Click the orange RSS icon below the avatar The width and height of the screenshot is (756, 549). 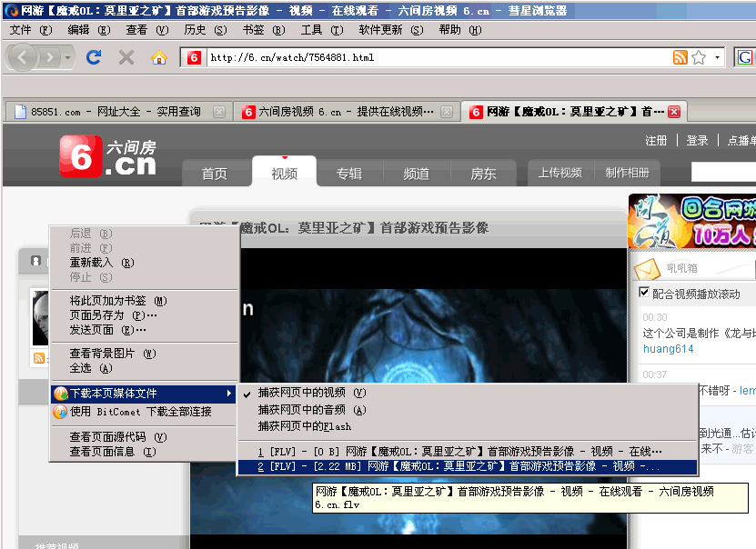tap(39, 358)
